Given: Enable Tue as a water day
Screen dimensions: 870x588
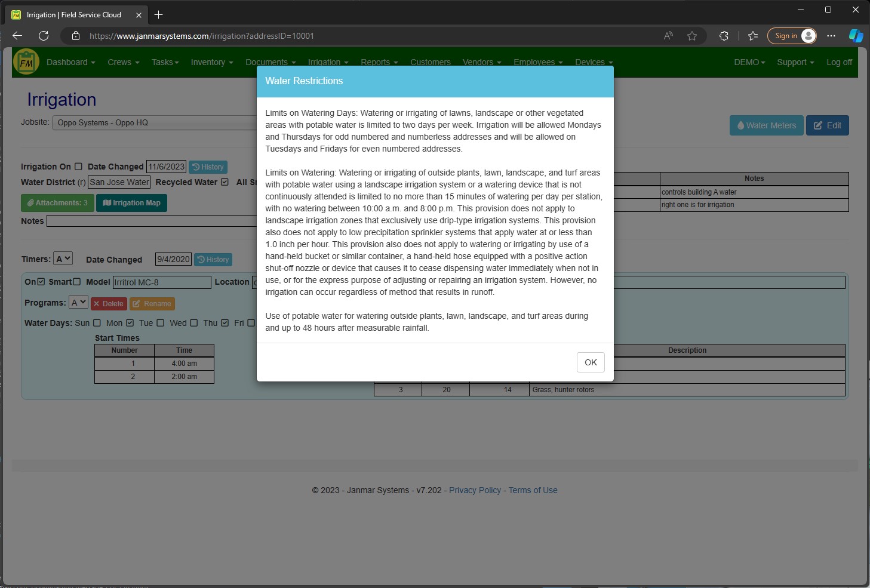Looking at the screenshot, I should [161, 323].
